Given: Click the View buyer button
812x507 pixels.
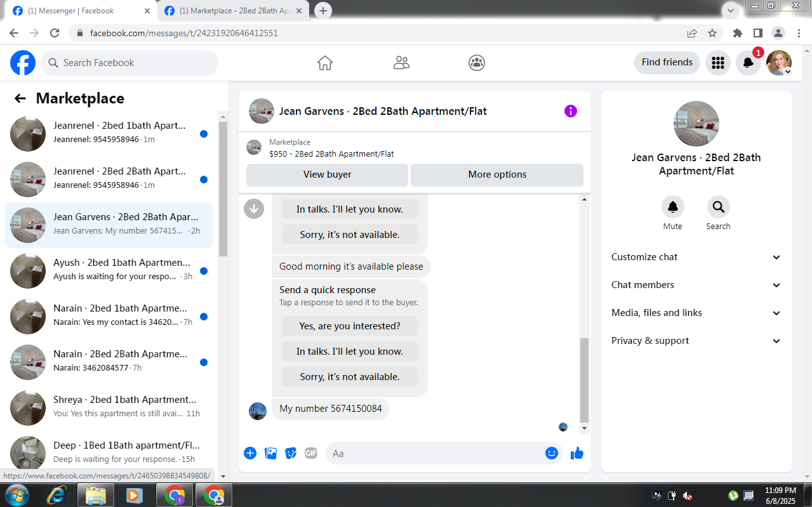Looking at the screenshot, I should click(328, 174).
